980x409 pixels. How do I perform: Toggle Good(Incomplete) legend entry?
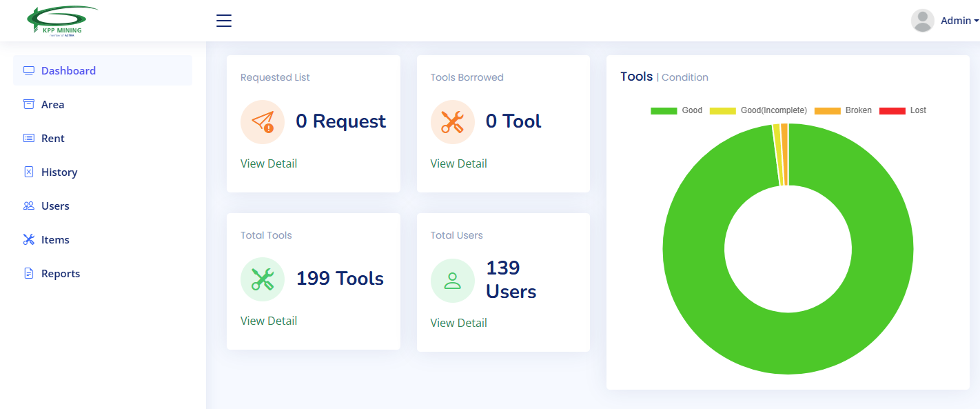point(758,110)
